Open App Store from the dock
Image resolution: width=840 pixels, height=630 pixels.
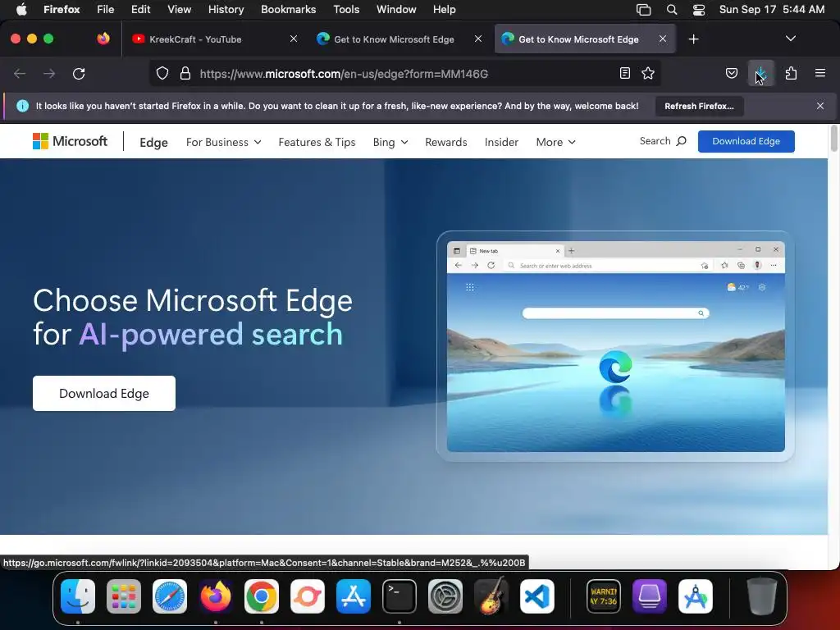click(354, 596)
